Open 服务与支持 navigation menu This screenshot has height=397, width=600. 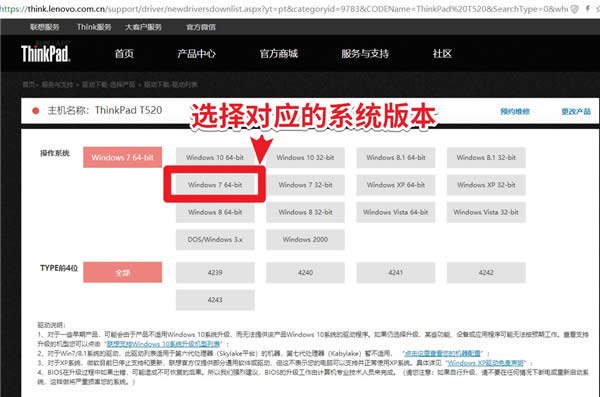[365, 54]
